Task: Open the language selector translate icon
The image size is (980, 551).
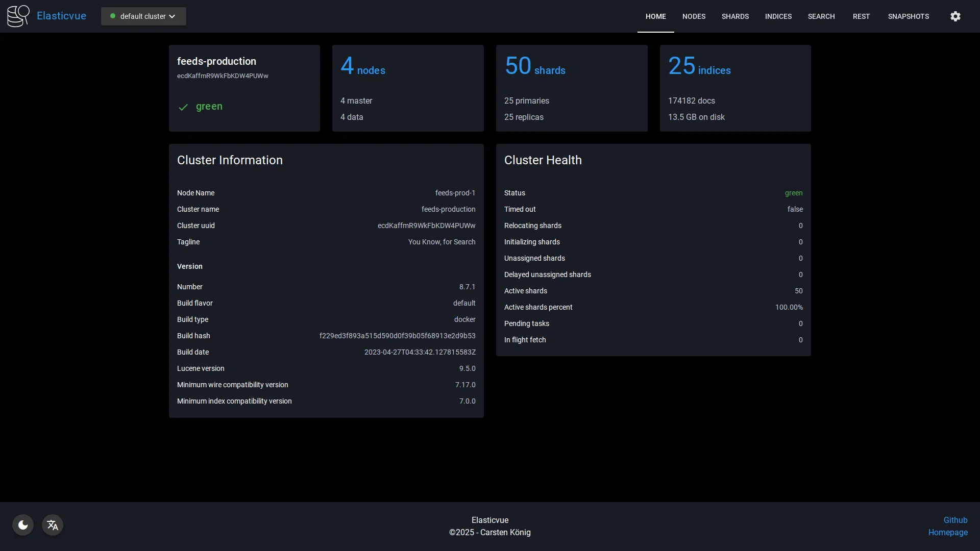Action: 52,524
